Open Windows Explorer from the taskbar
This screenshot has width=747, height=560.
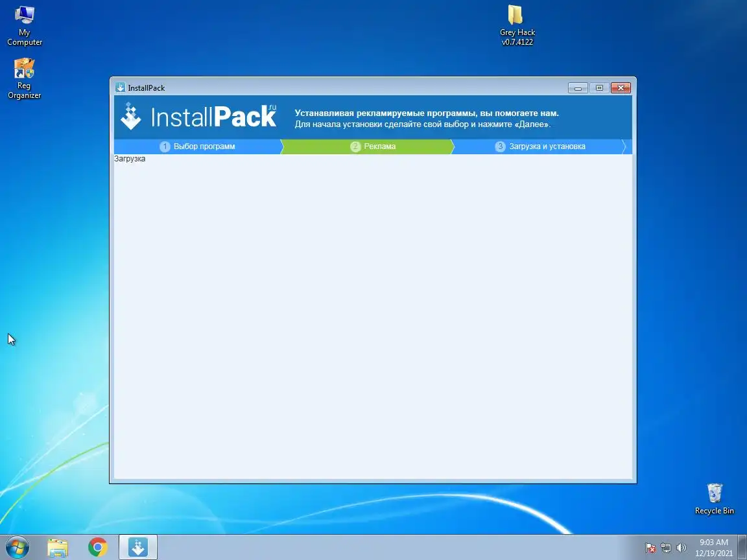[x=58, y=548]
